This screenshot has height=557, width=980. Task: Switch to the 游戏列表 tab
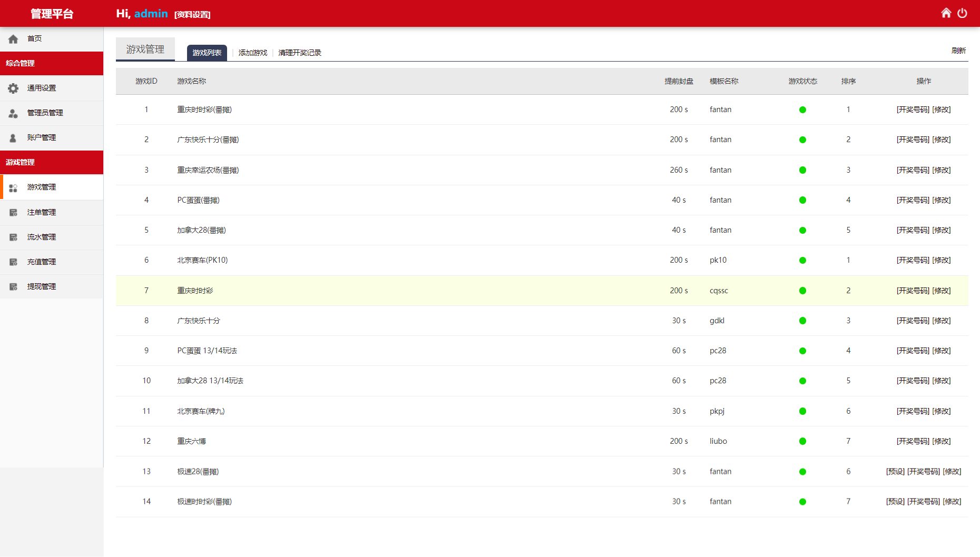[207, 53]
